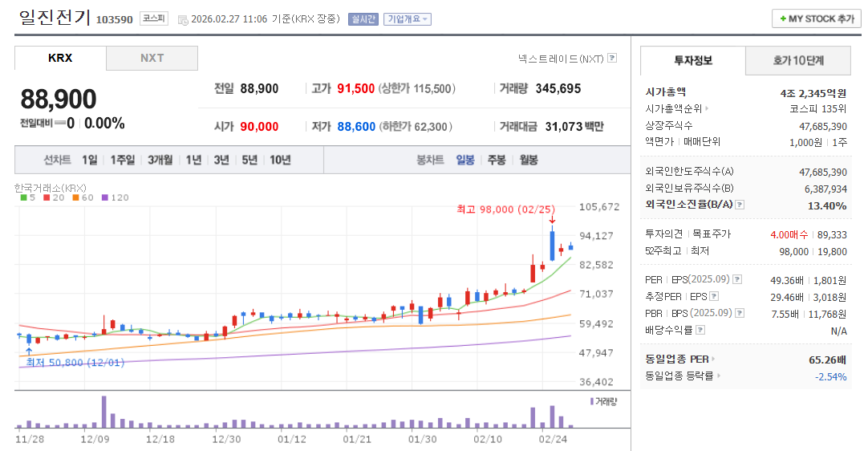Select the 1일 line chart
Viewport: 868px width, 451px height.
tap(90, 160)
